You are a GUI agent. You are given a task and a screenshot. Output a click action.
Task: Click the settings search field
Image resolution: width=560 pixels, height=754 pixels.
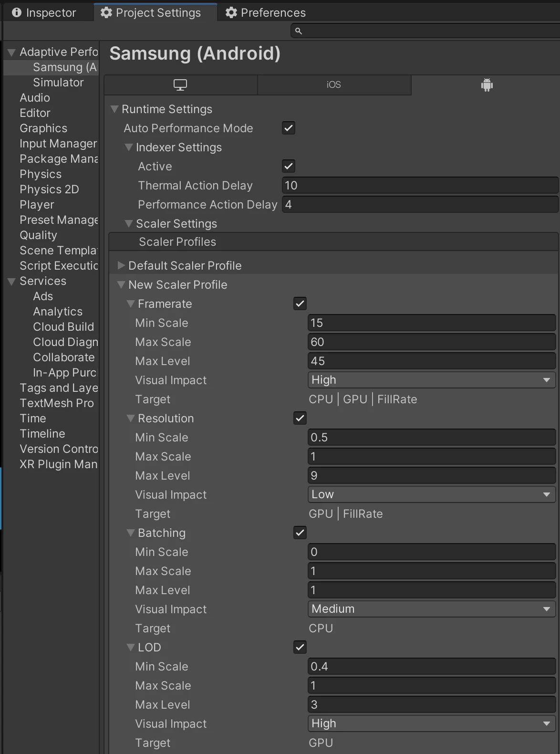pyautogui.click(x=425, y=31)
